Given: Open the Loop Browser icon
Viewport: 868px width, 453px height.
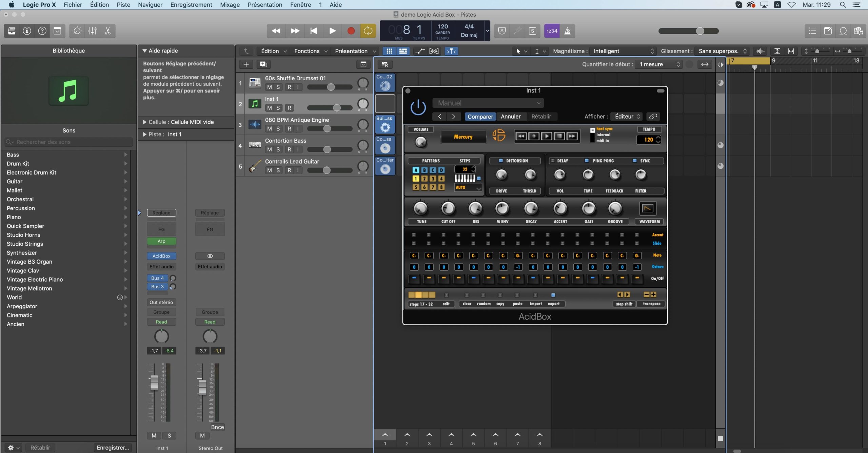Looking at the screenshot, I should (843, 31).
